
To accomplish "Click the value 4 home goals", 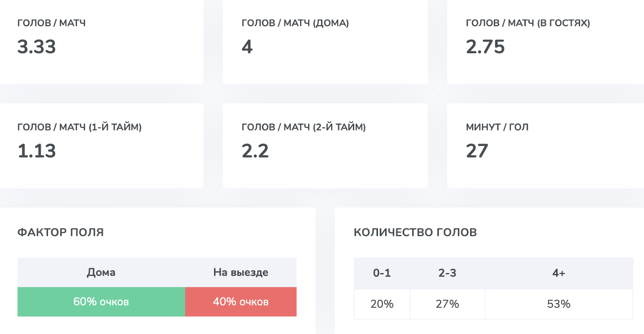I will tap(247, 47).
